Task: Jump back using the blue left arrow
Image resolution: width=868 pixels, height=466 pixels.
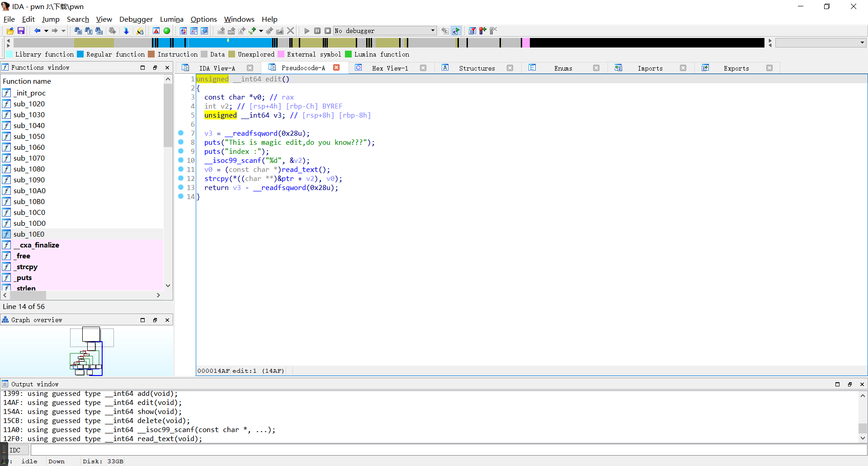Action: coord(37,31)
